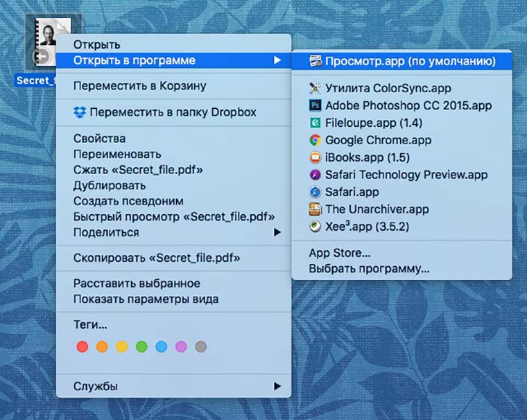Open with Google Chrome.app
Screen dimensions: 527x420
tap(401, 140)
